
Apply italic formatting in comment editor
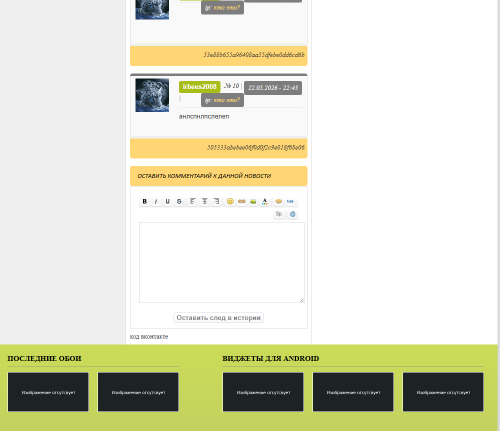tap(156, 201)
